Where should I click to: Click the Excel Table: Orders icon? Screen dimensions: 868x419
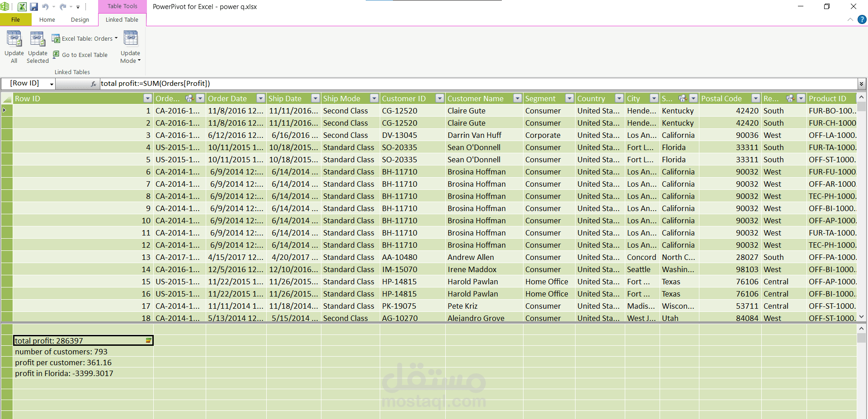coord(56,38)
